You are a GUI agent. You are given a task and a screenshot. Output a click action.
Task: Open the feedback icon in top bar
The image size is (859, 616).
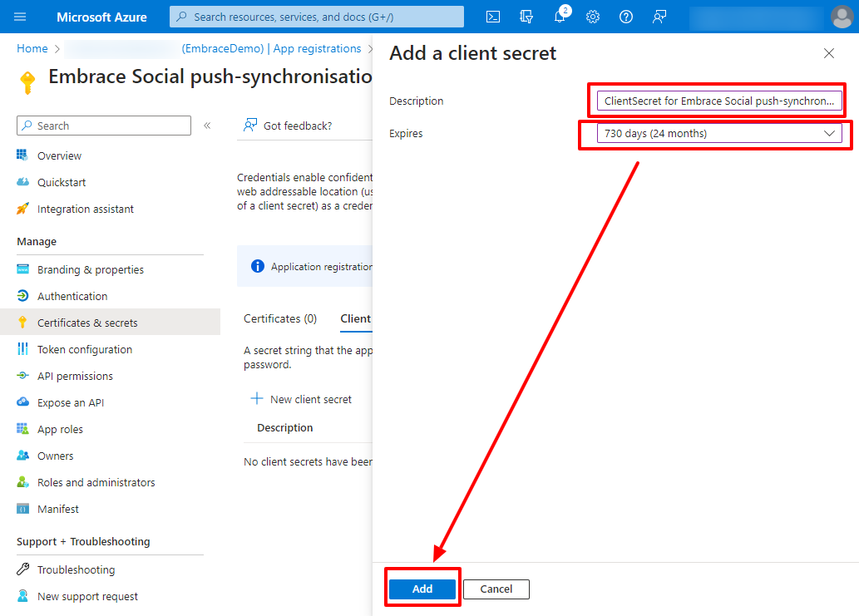tap(659, 17)
